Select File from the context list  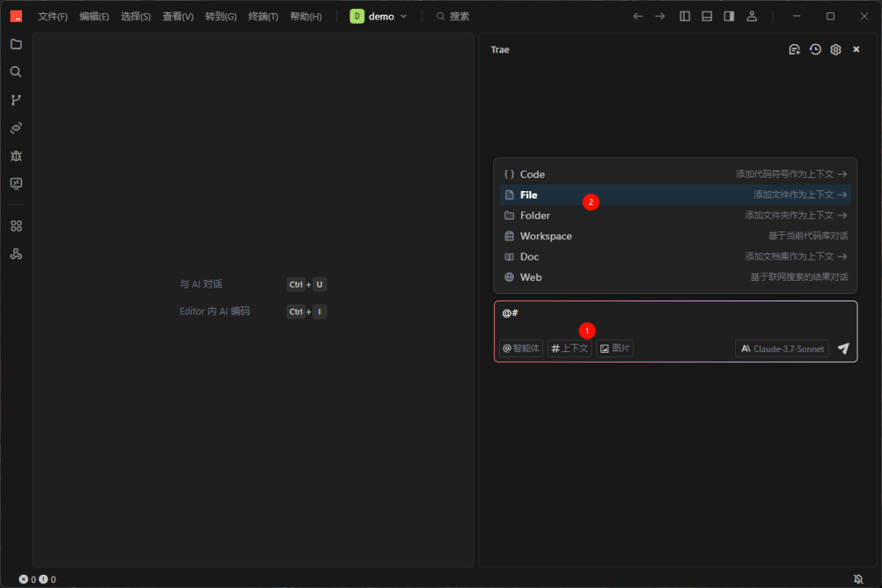coord(529,195)
